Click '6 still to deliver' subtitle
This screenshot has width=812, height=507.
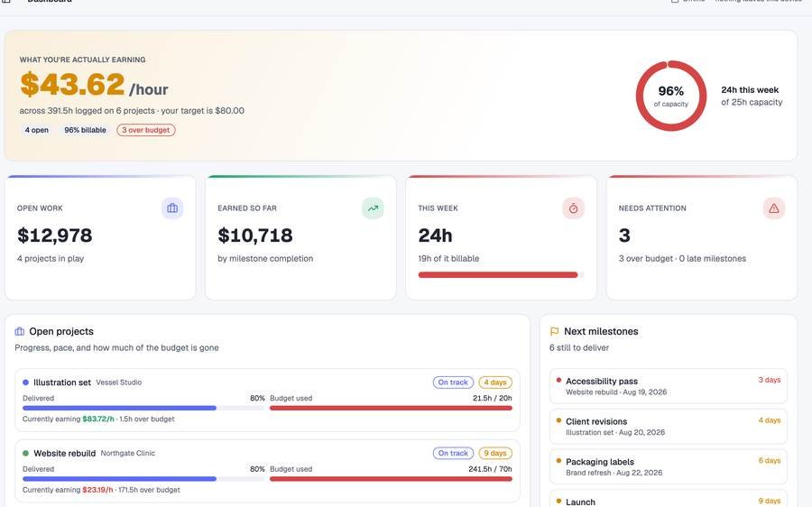coord(579,348)
